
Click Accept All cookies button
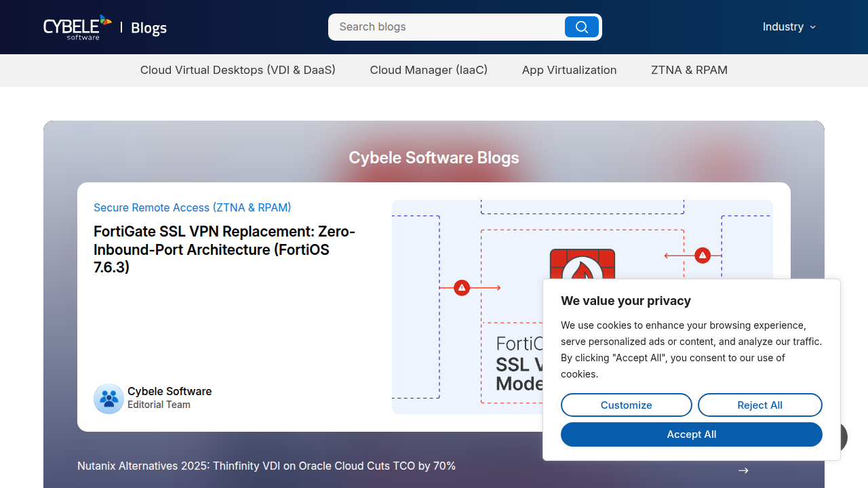692,434
